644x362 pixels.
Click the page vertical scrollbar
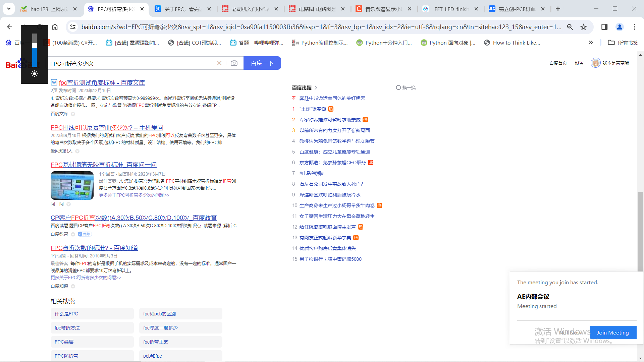point(640,231)
